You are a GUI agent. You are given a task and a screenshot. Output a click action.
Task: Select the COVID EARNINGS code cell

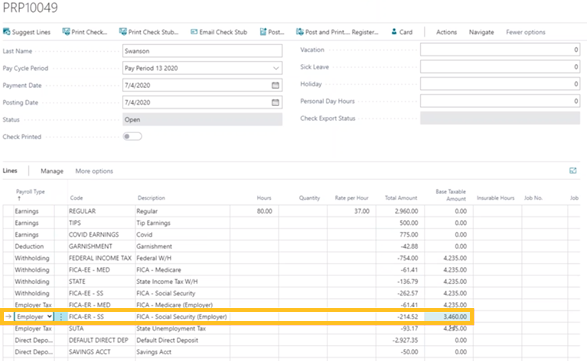102,235
